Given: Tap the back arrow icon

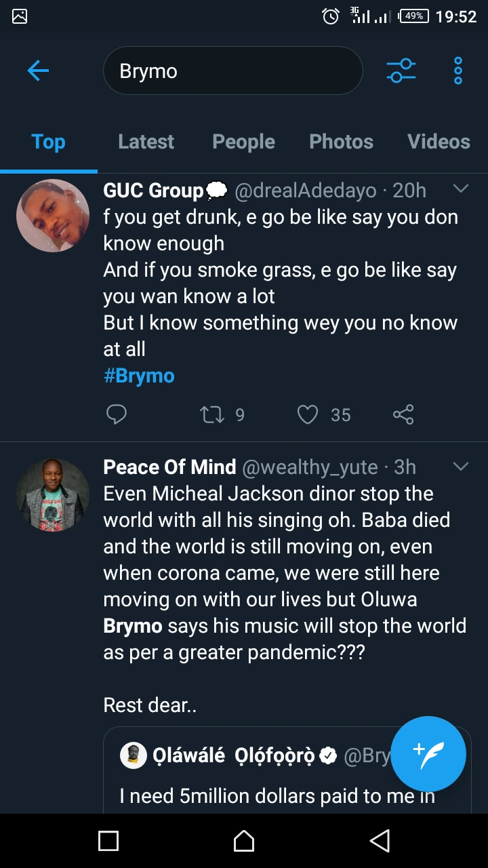Looking at the screenshot, I should (38, 71).
